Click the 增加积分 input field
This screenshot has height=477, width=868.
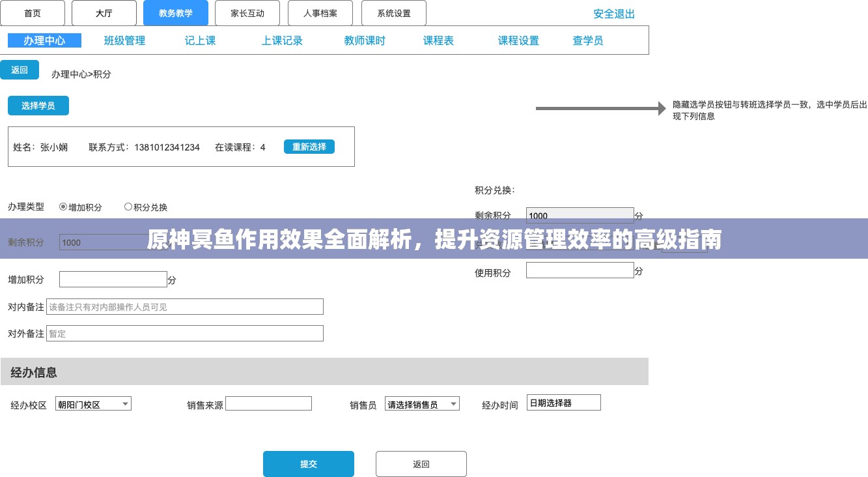[x=113, y=279]
